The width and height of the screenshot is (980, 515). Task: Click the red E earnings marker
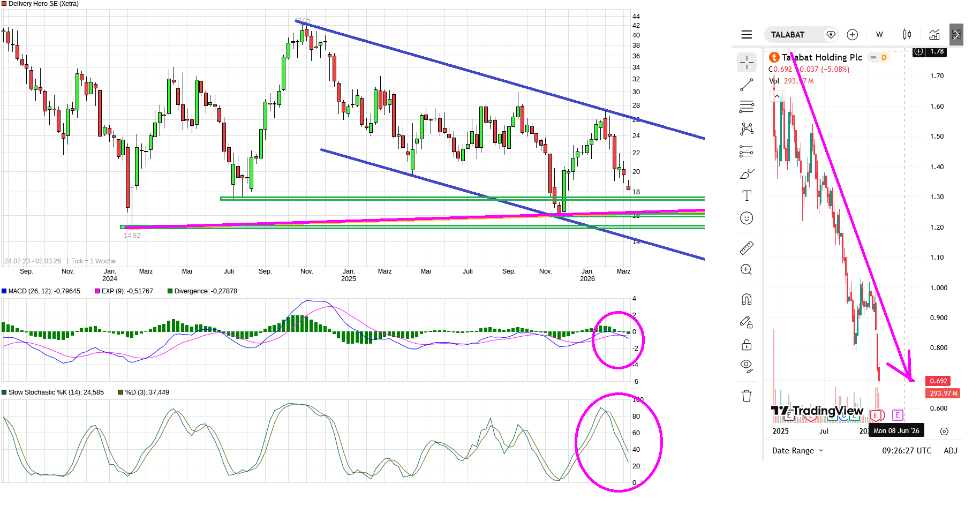[876, 415]
